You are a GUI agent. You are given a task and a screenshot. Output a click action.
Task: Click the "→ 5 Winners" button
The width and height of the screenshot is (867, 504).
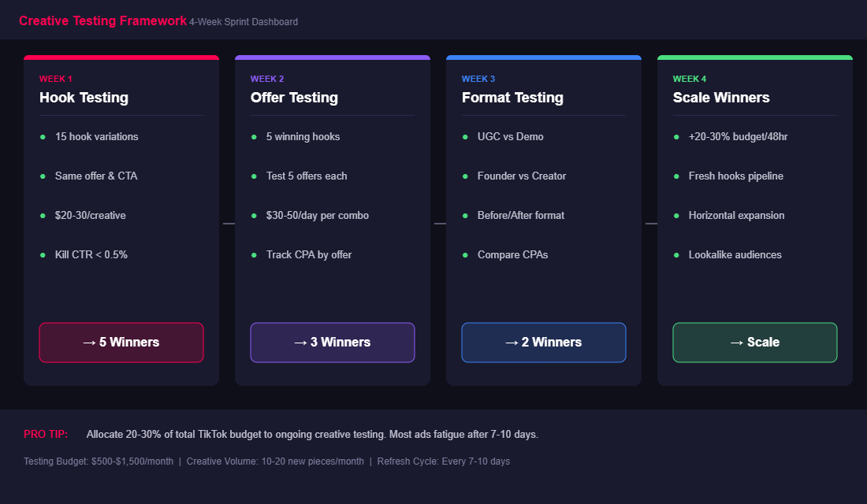tap(121, 343)
